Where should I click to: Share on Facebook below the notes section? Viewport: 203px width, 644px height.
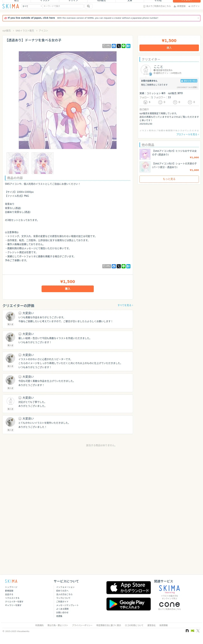(114, 266)
